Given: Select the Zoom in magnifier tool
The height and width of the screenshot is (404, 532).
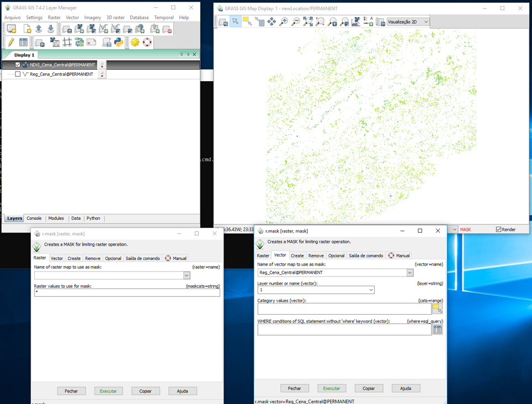Looking at the screenshot, I should coord(284,22).
